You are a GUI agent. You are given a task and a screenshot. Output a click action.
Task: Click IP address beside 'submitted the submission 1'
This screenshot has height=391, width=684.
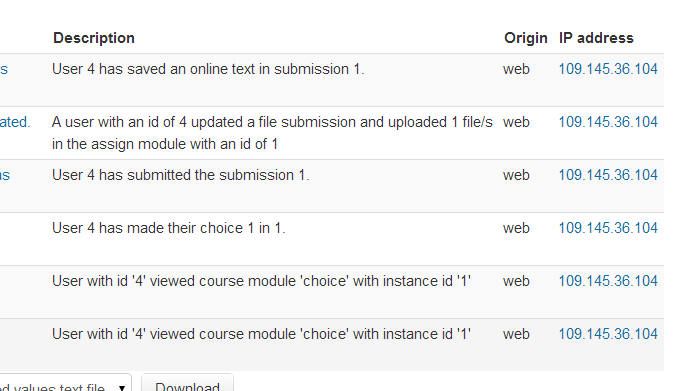click(x=608, y=175)
